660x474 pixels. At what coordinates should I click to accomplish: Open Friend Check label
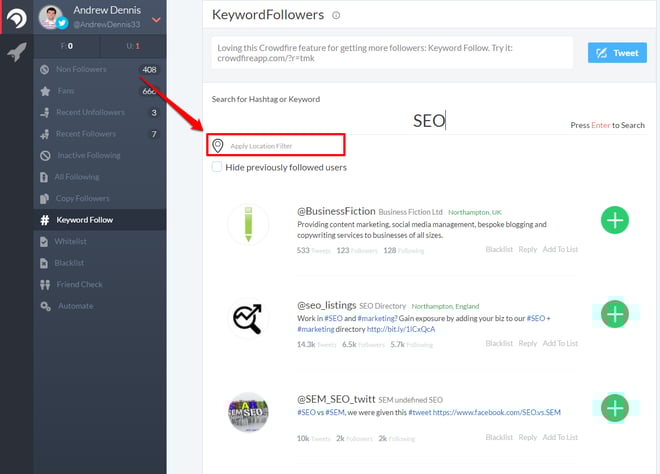point(80,285)
